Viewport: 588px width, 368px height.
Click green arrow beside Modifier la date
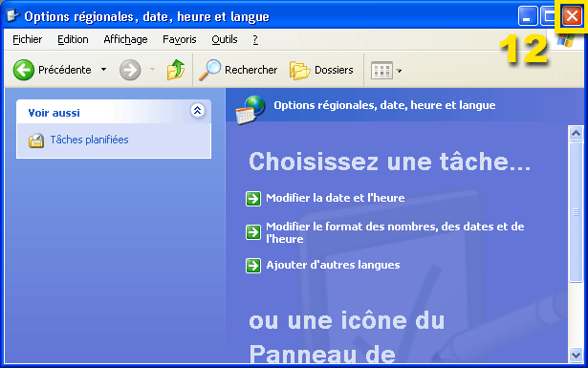pos(253,199)
